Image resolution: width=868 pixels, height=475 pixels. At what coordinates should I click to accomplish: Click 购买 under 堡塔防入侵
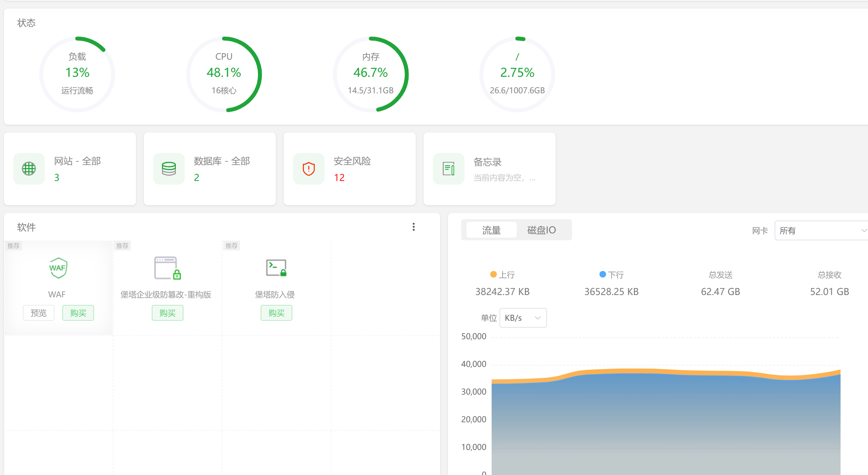[x=276, y=313]
